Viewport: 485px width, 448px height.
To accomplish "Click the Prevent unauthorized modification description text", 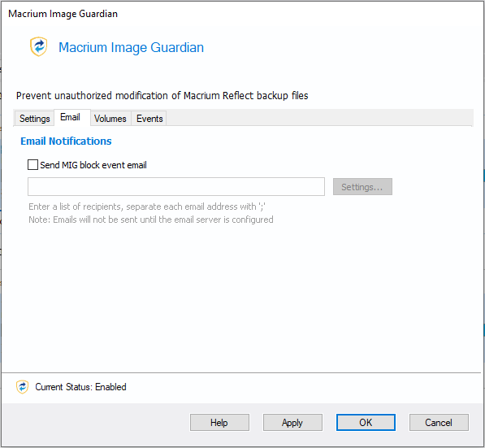I will click(x=162, y=96).
